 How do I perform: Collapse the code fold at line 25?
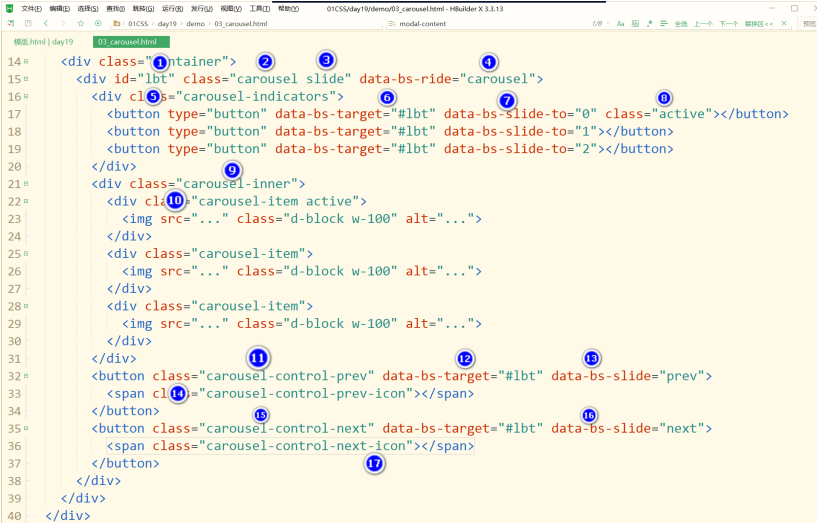click(x=26, y=254)
